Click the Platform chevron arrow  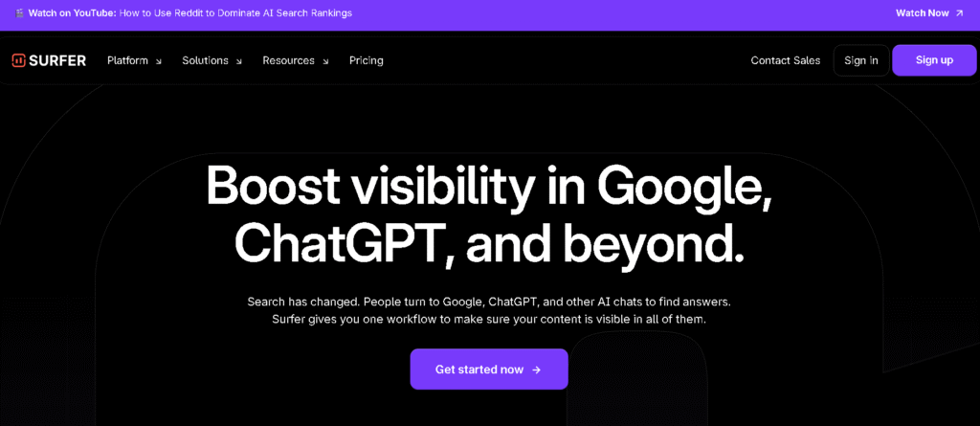pos(159,61)
